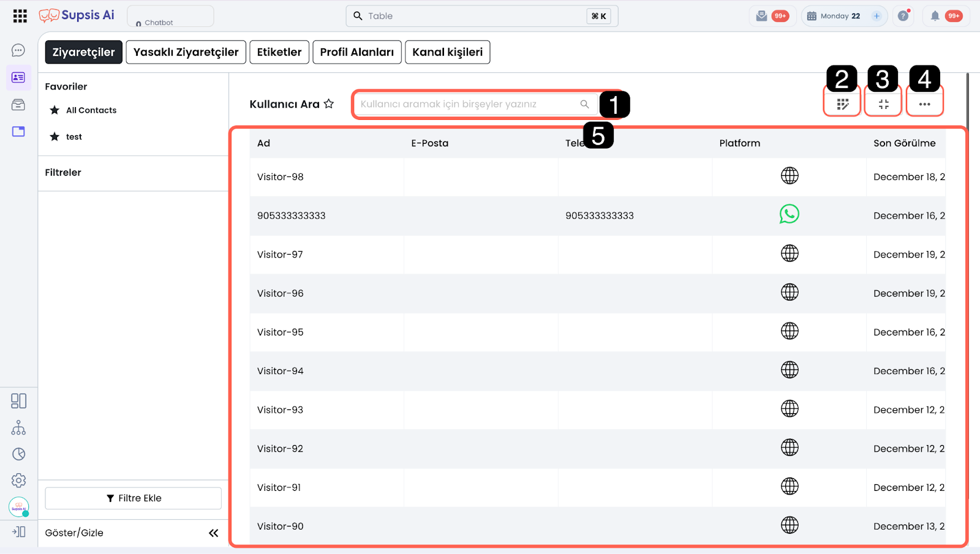The image size is (980, 554).
Task: Collapse the filter panel with double chevron
Action: pos(213,533)
